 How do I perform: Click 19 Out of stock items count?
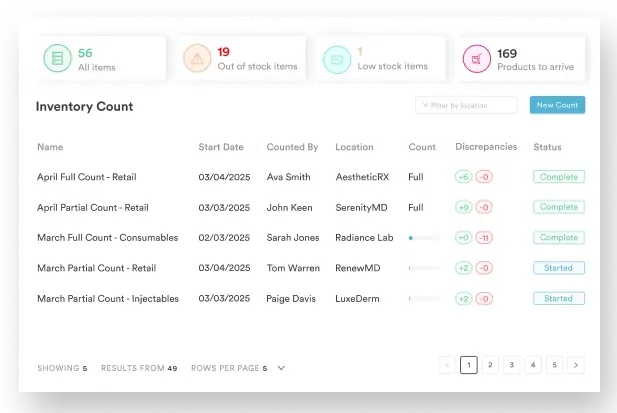point(224,52)
